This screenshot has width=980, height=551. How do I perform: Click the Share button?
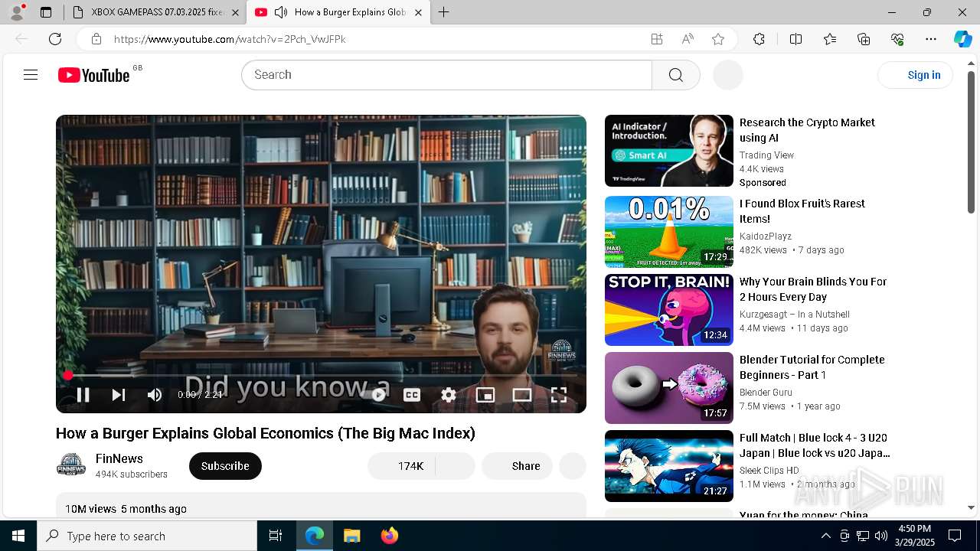click(x=517, y=466)
